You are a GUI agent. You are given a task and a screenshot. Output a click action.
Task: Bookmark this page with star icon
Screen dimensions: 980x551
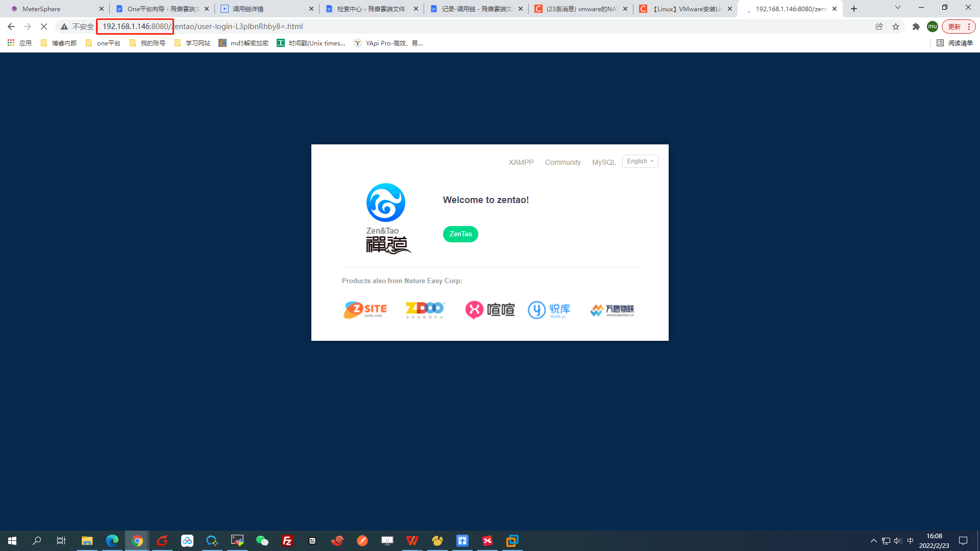pyautogui.click(x=896, y=27)
